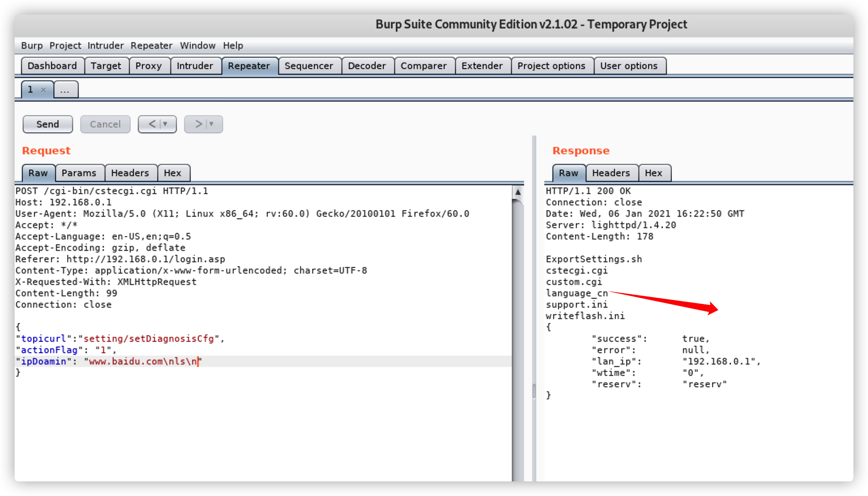Viewport: 868px width, 496px height.
Task: Switch to the Request Params tab
Action: [79, 173]
